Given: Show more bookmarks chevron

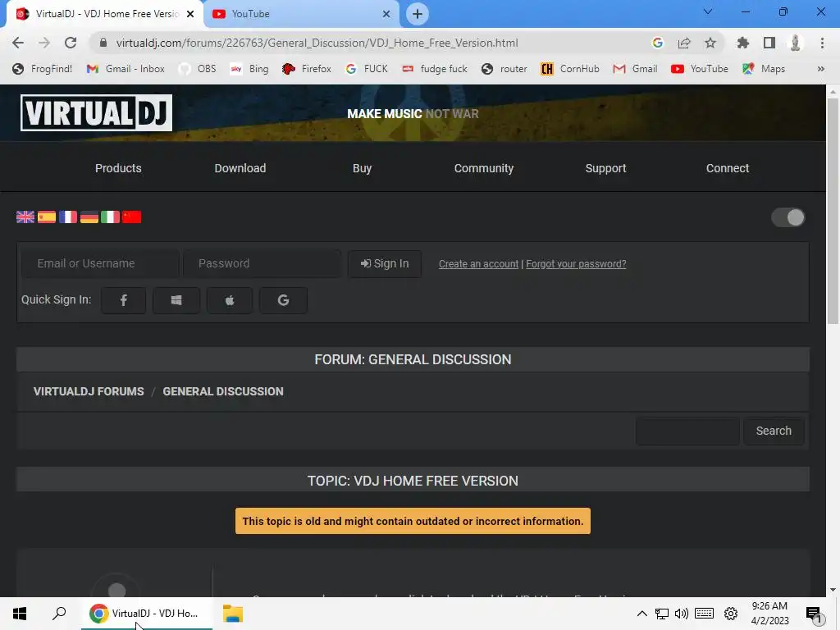Looking at the screenshot, I should (820, 69).
